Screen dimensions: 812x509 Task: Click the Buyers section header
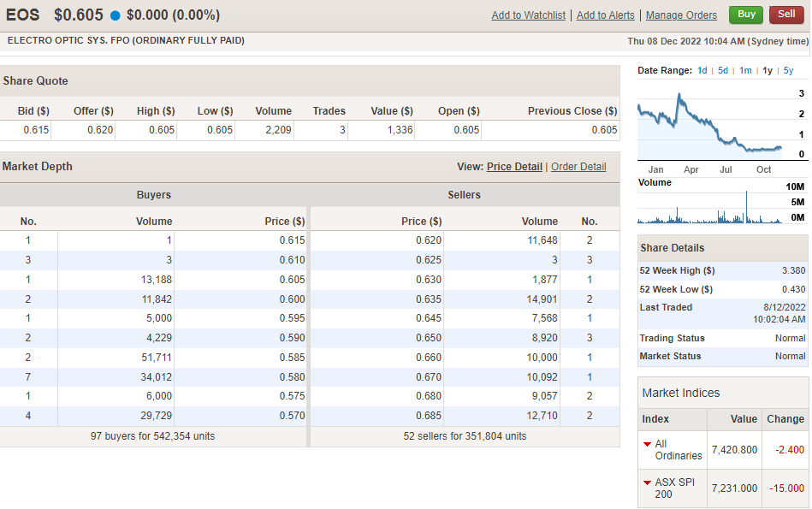(154, 195)
